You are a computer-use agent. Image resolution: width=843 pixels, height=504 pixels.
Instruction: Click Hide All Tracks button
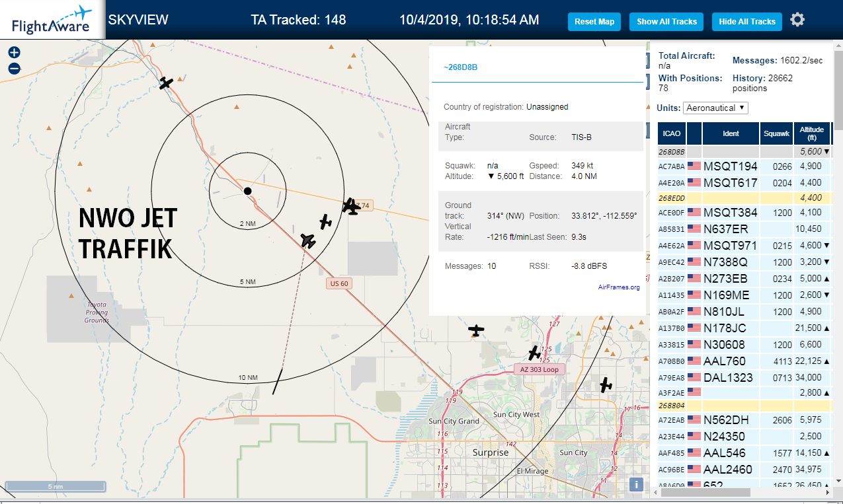click(x=747, y=21)
